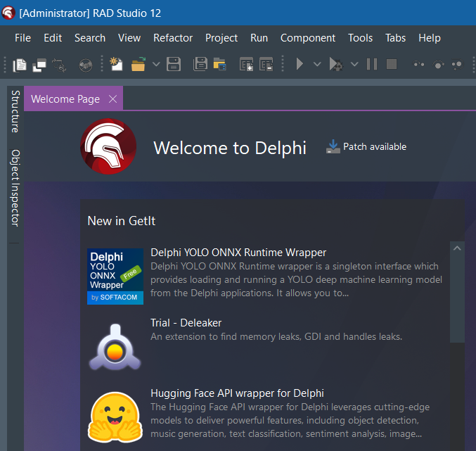The height and width of the screenshot is (451, 476).
Task: Click the Add File to Project icon
Action: point(246,64)
